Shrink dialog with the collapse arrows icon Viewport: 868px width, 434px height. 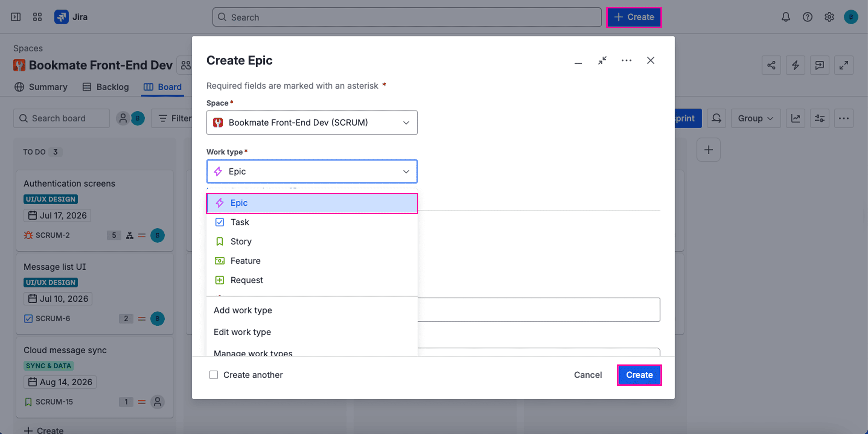click(602, 61)
